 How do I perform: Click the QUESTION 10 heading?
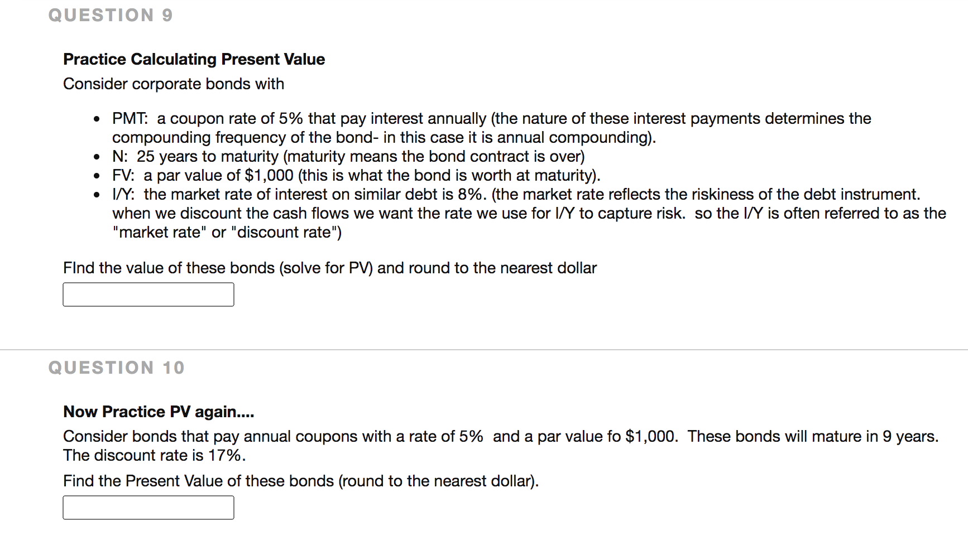tap(116, 368)
